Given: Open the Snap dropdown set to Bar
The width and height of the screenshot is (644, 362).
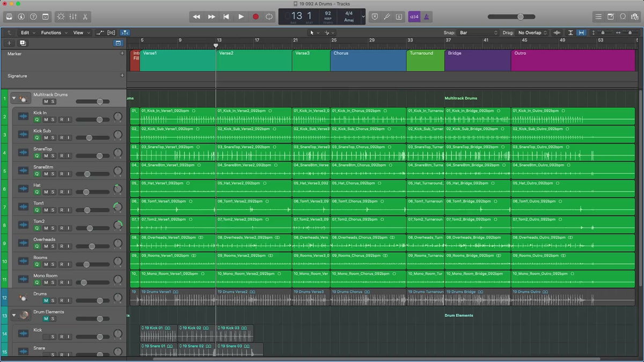Looking at the screenshot, I should pyautogui.click(x=478, y=33).
